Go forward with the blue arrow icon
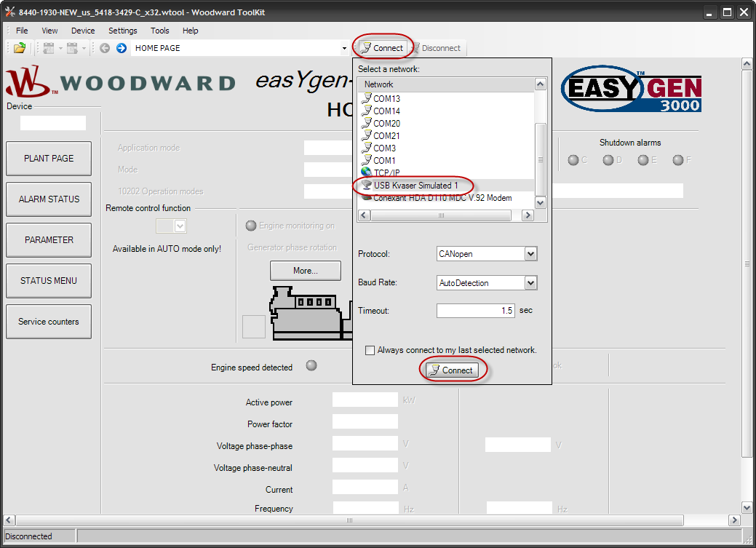756x548 pixels. (x=122, y=48)
